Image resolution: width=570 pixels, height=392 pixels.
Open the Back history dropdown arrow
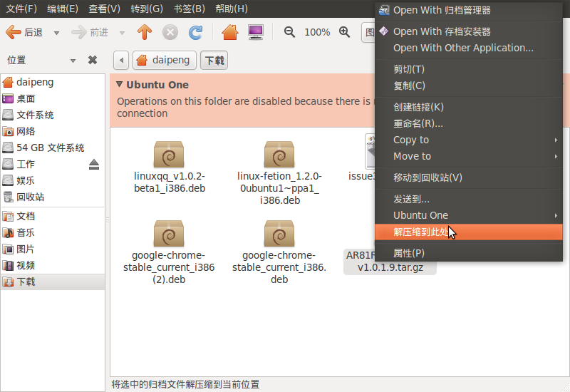(56, 33)
